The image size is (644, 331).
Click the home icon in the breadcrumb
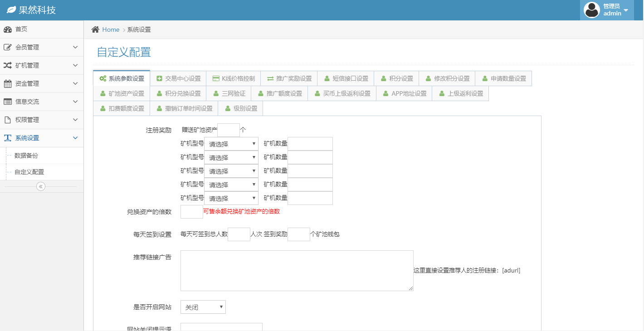(x=95, y=29)
